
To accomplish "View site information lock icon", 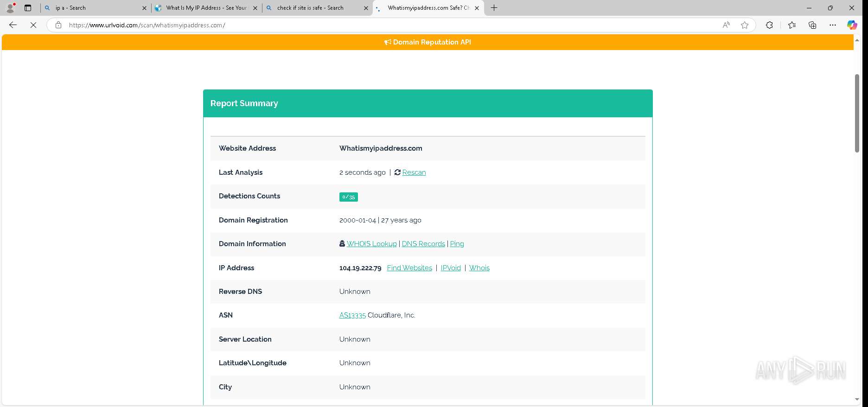I will point(58,25).
